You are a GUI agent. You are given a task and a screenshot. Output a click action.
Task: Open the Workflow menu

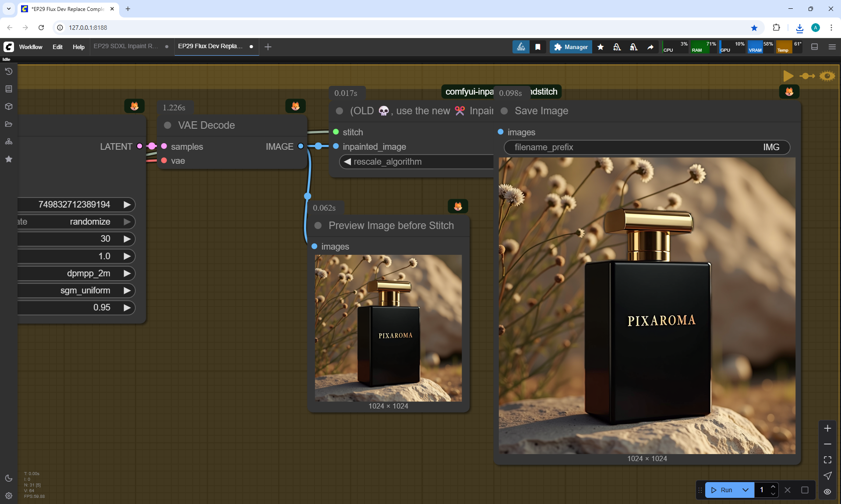(31, 47)
